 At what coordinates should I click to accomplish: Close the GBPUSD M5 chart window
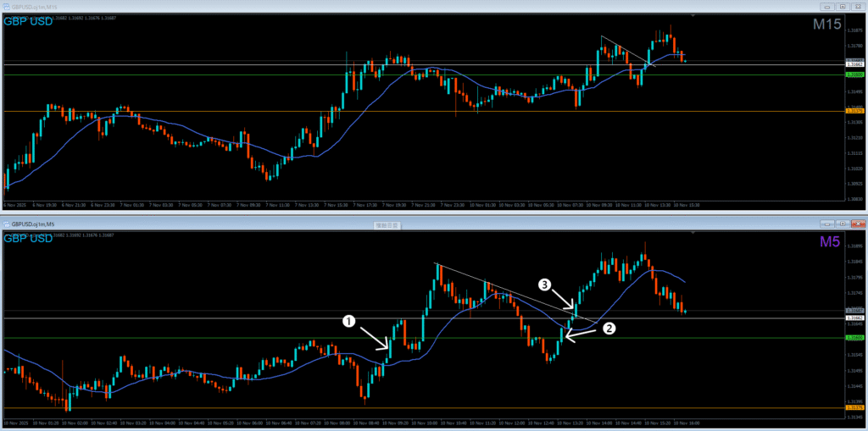coord(858,224)
